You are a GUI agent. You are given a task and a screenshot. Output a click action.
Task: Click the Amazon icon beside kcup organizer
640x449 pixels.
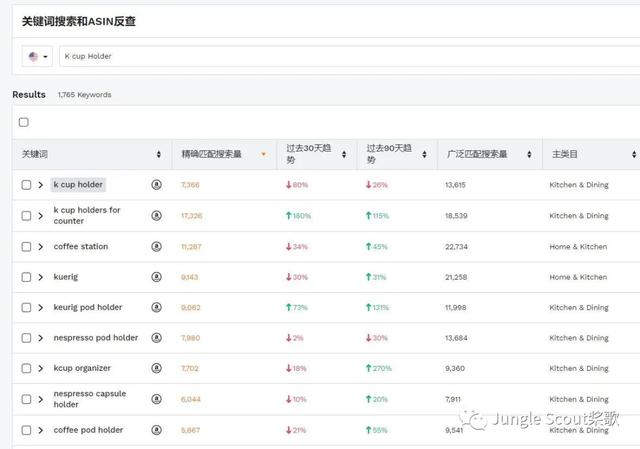[156, 369]
